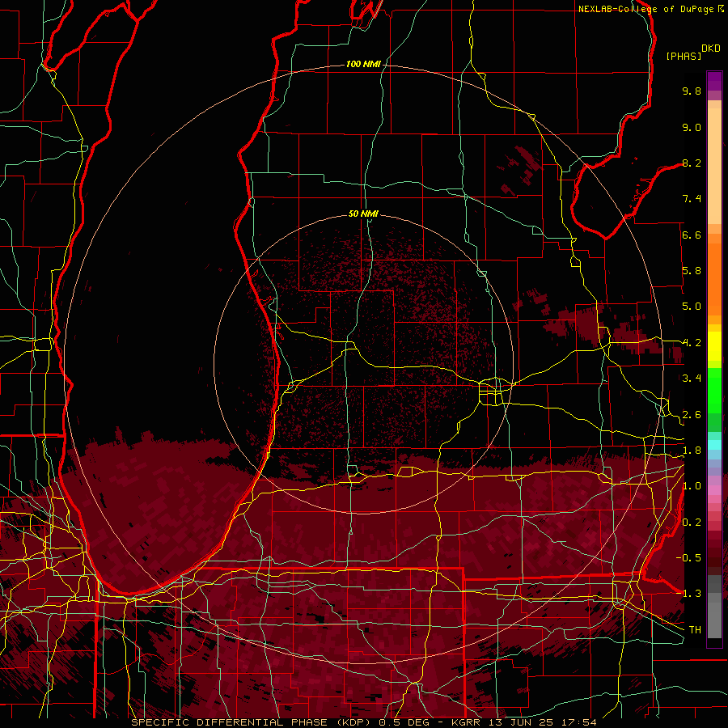Pick the yellow segment of the color scale
728x728 pixels.
click(714, 346)
